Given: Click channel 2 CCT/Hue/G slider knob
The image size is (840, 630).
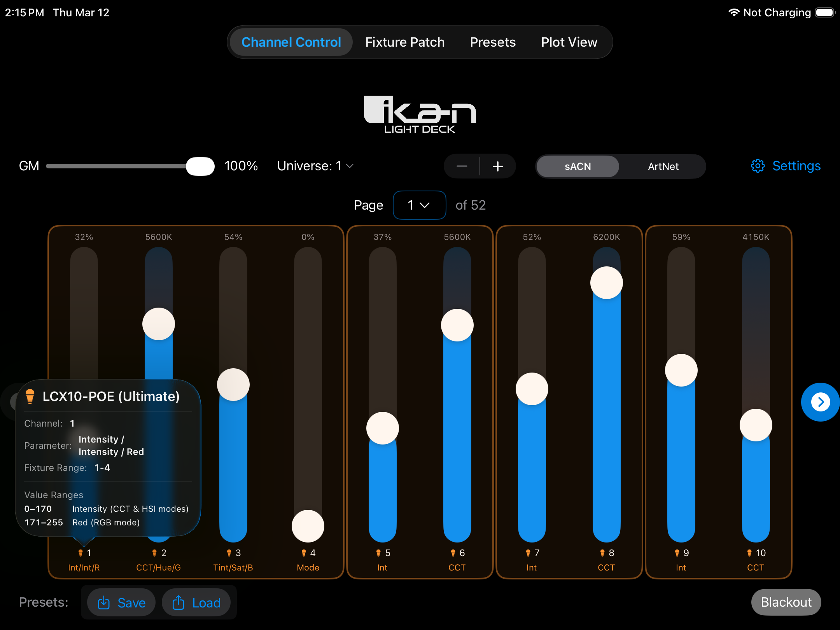Looking at the screenshot, I should coord(159,324).
